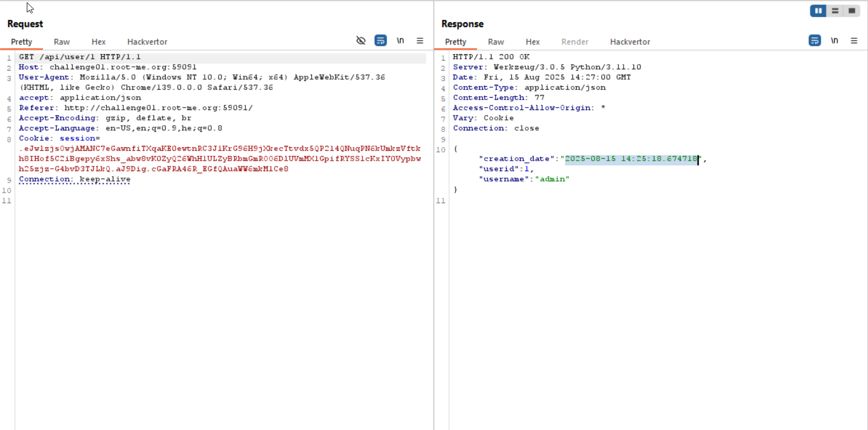Switch to the Render tab in Response
This screenshot has height=430, width=868.
coord(575,42)
